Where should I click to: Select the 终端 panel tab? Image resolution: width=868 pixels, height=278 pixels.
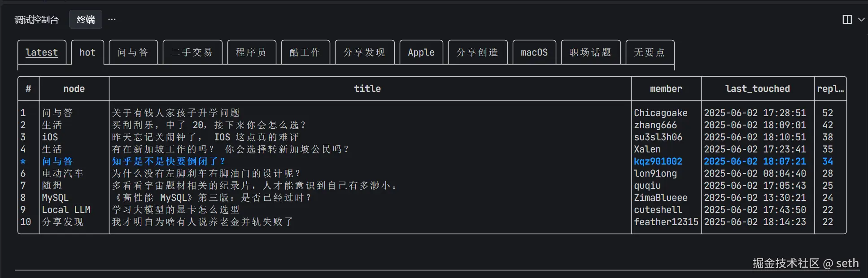(x=86, y=20)
